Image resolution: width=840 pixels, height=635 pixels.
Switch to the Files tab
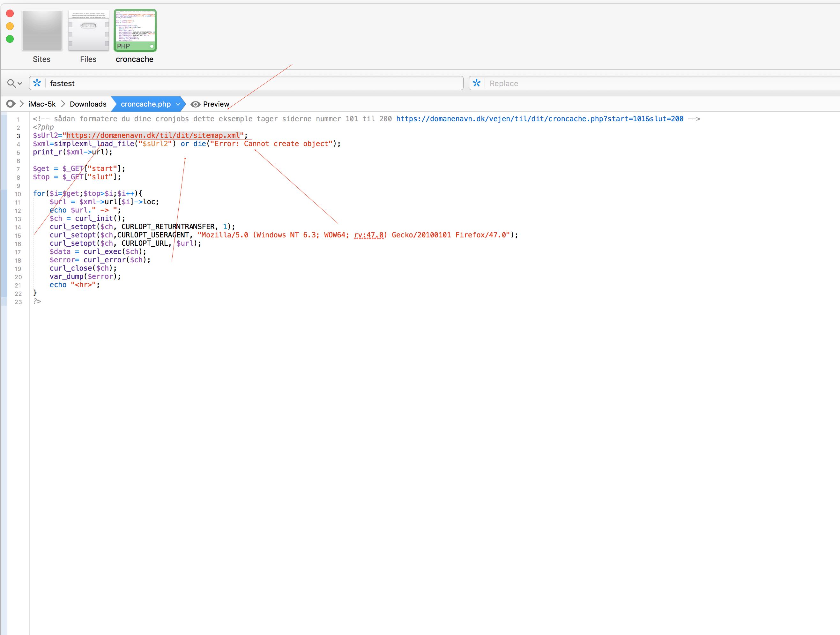coord(88,31)
